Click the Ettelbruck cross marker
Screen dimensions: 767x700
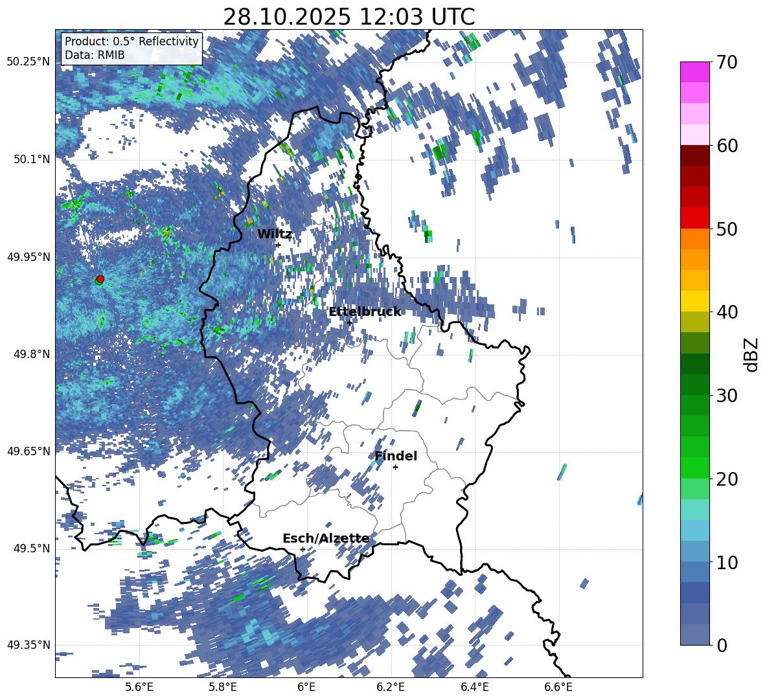tap(349, 322)
